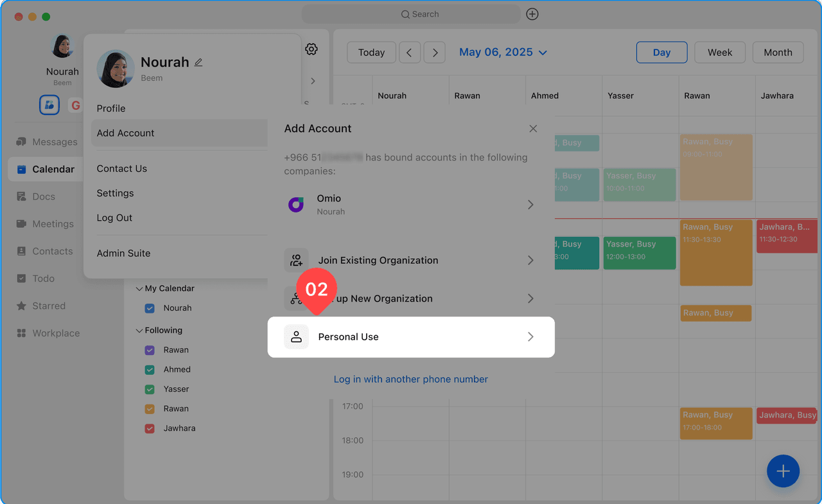822x504 pixels.
Task: Select Log Out from profile menu
Action: coord(114,218)
